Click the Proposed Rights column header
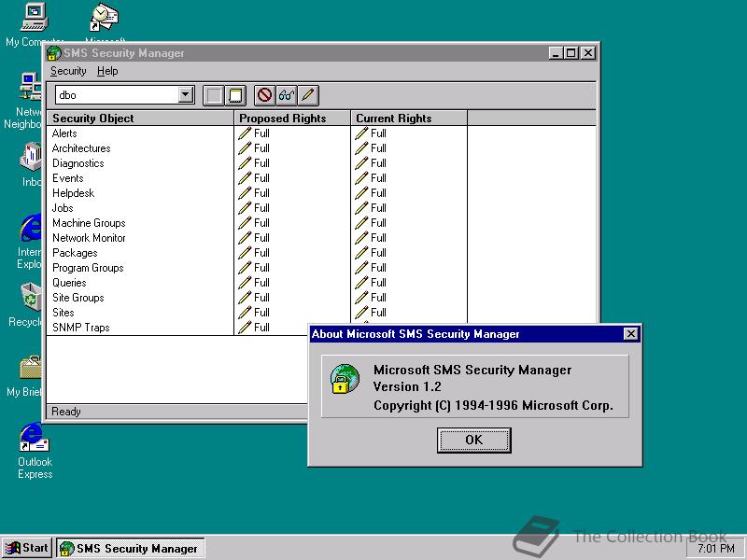This screenshot has width=747, height=560. click(292, 119)
